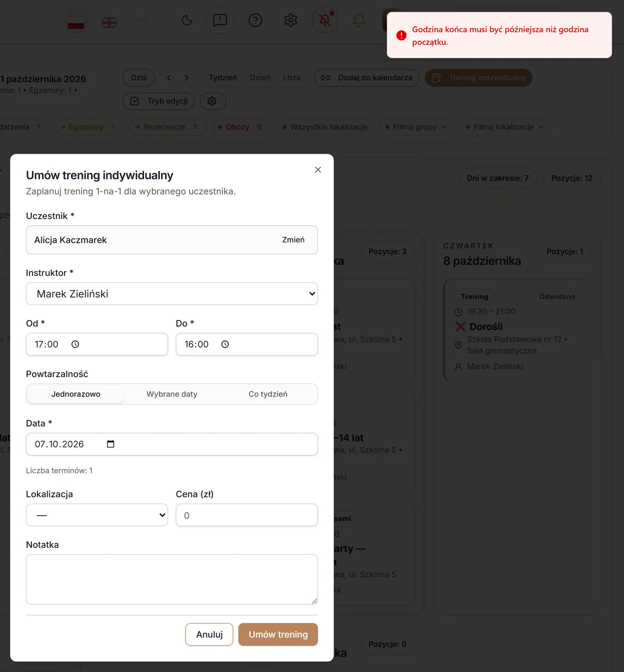Click the Cena (zł) input field

click(x=247, y=515)
